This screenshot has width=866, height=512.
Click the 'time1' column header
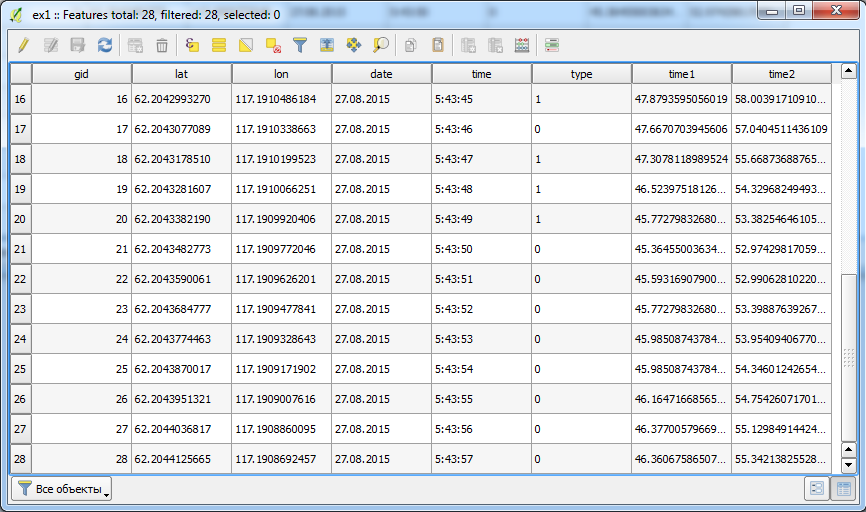[x=681, y=74]
